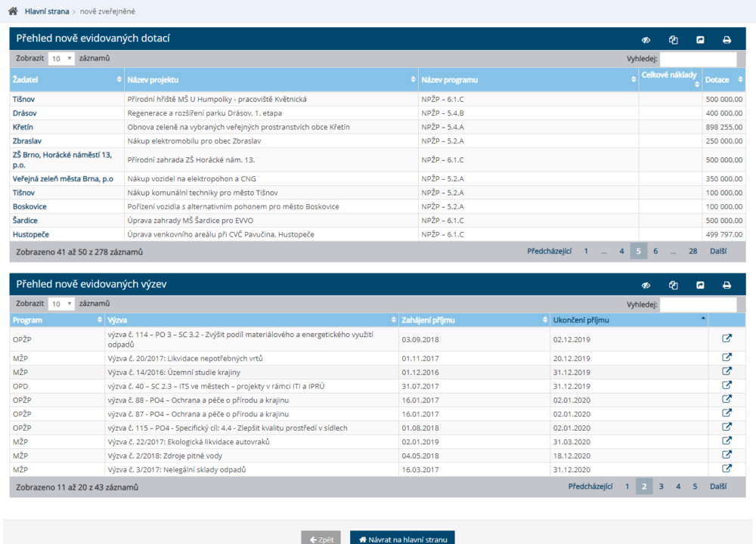756x544 pixels.
Task: Open the Zobrazit records dropdown in dotací table
Action: tap(61, 58)
